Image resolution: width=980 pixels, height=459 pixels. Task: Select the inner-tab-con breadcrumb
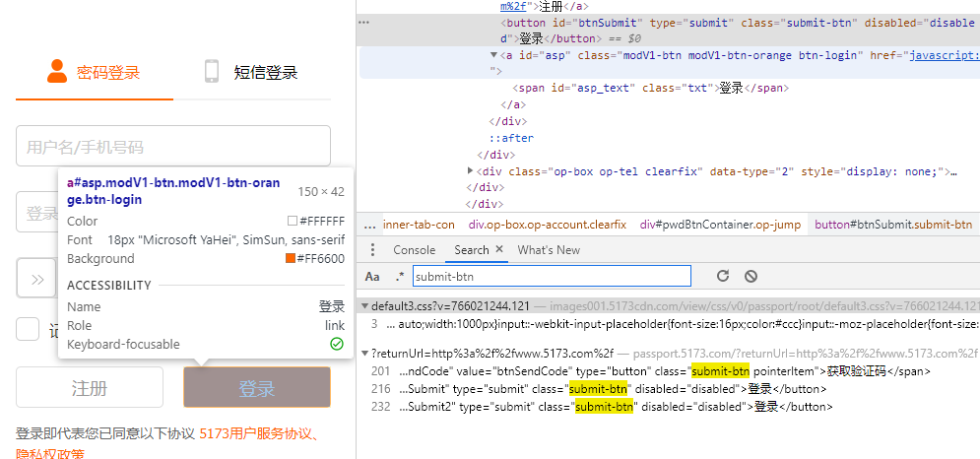tap(419, 225)
